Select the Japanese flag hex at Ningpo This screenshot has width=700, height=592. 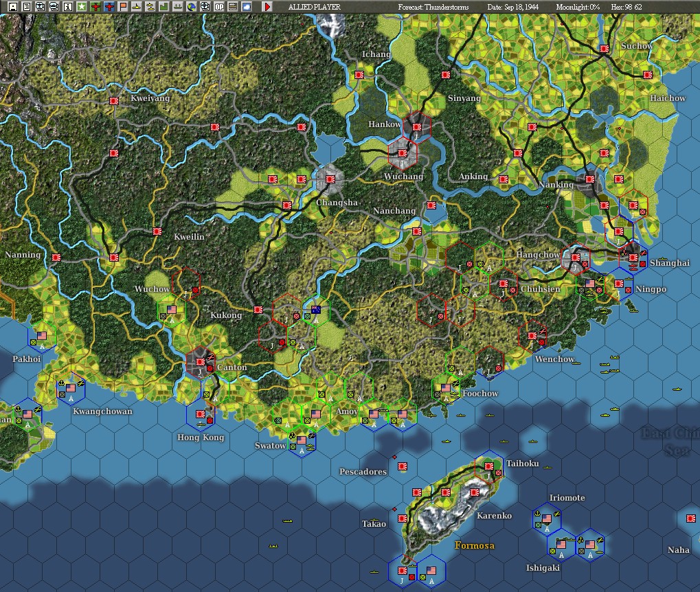point(619,284)
